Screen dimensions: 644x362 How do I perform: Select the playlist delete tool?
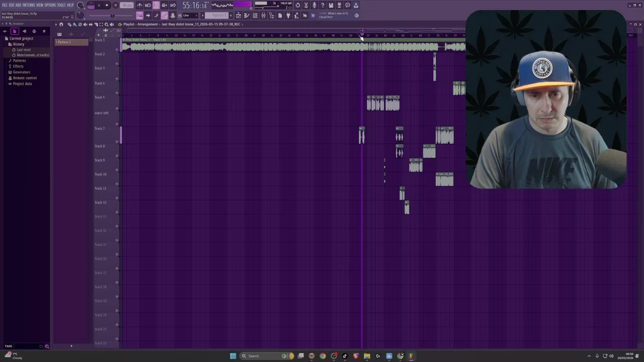80,24
